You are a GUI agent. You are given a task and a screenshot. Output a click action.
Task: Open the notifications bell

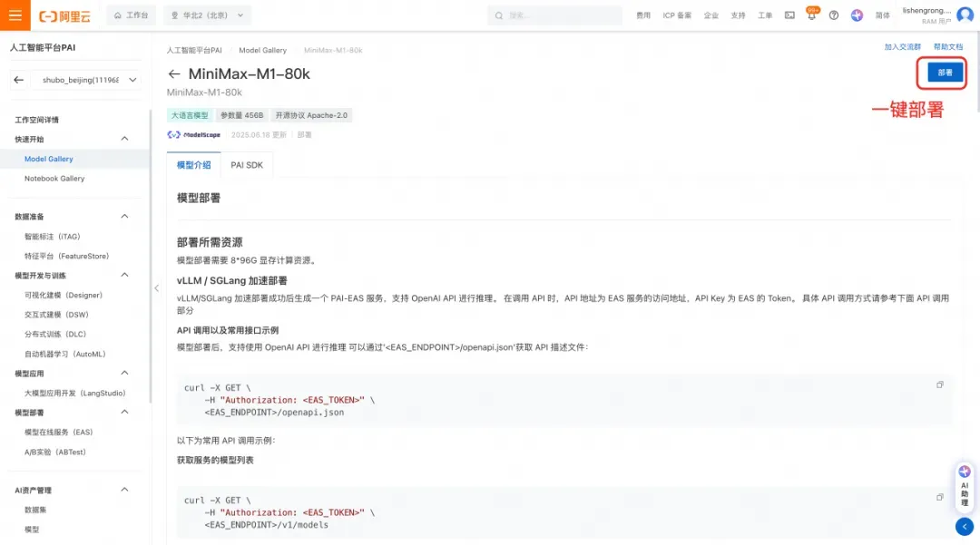[811, 15]
